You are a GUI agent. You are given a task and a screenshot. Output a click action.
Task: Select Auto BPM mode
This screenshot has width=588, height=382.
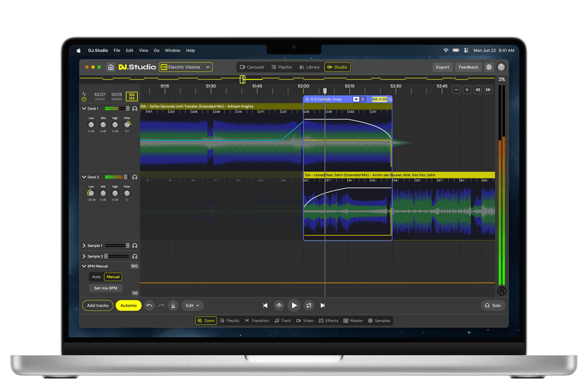96,277
